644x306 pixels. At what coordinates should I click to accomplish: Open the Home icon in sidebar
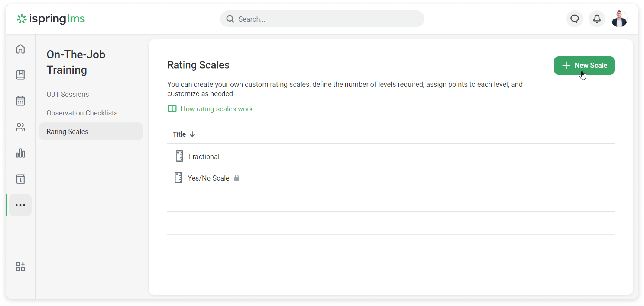point(21,49)
